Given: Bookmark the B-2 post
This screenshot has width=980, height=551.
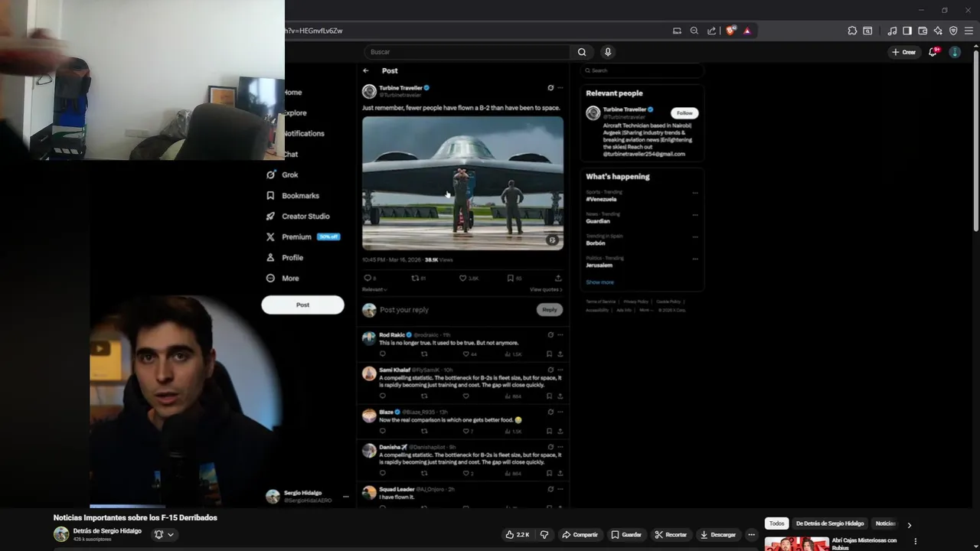Looking at the screenshot, I should coord(510,278).
